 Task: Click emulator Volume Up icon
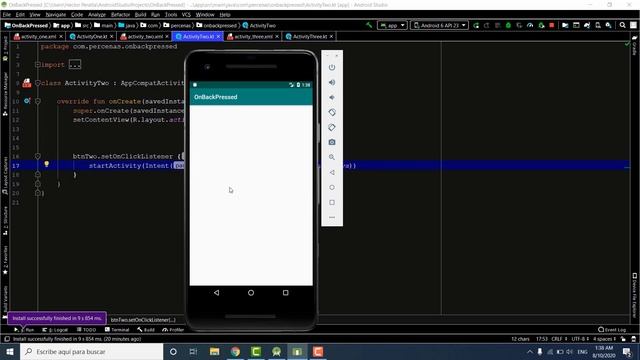[332, 82]
